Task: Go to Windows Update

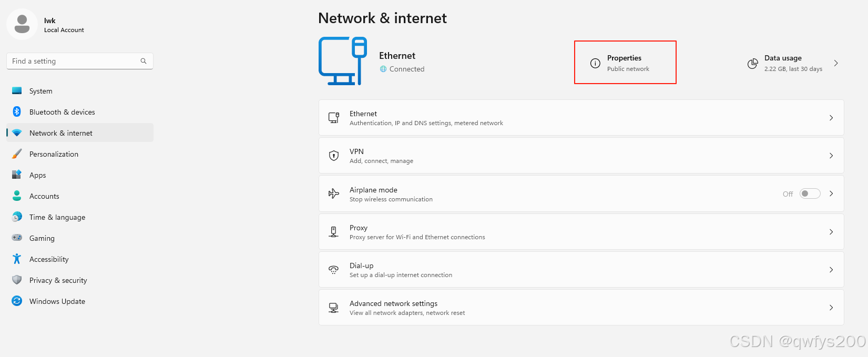Action: coord(80,301)
